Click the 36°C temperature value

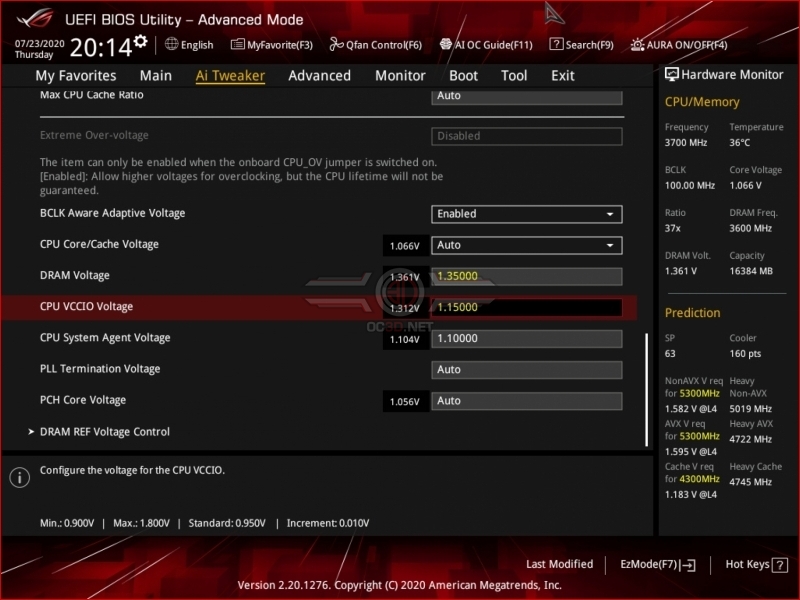click(739, 143)
